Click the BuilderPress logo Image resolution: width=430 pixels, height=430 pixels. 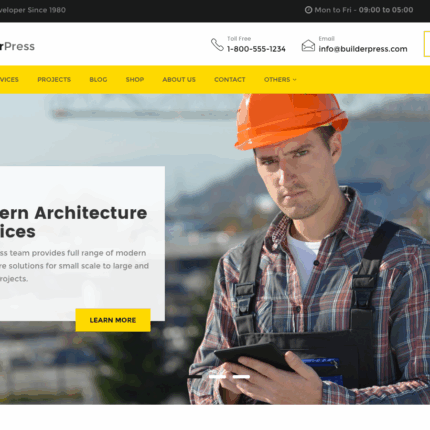[x=17, y=46]
